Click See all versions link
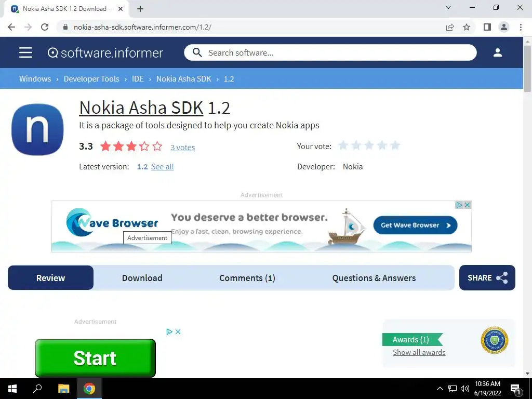This screenshot has width=532, height=399. [x=163, y=167]
